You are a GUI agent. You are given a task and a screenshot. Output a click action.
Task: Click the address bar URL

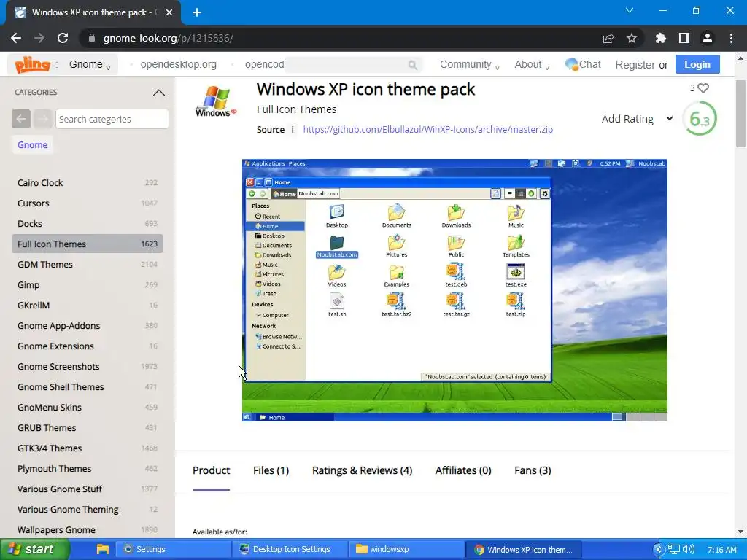click(x=169, y=38)
